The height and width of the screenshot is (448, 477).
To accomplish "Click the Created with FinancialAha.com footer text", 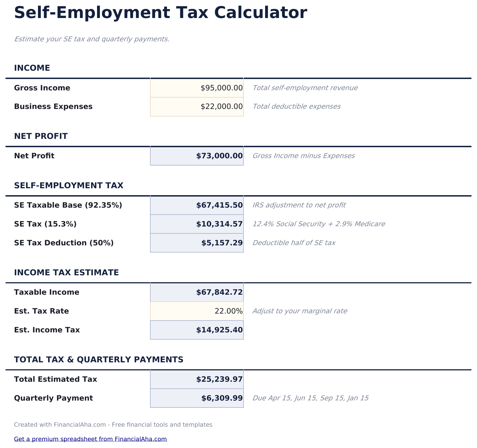I will click(x=114, y=424).
